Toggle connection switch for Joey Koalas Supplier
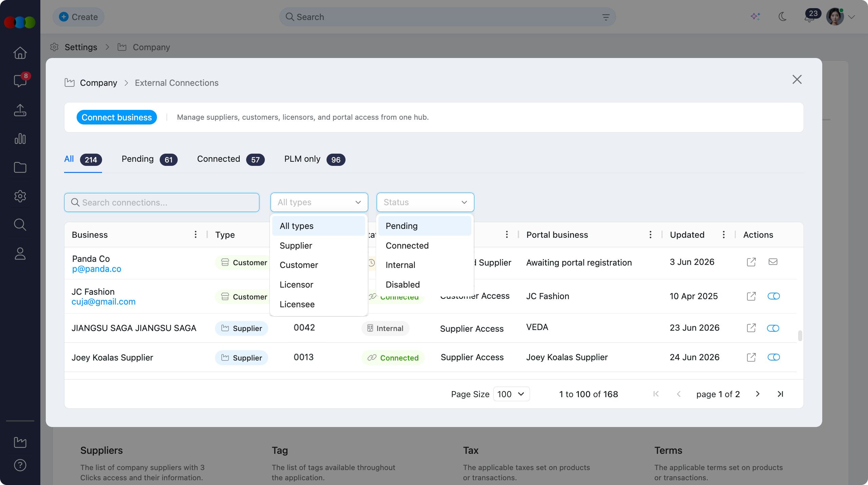868x485 pixels. [774, 357]
